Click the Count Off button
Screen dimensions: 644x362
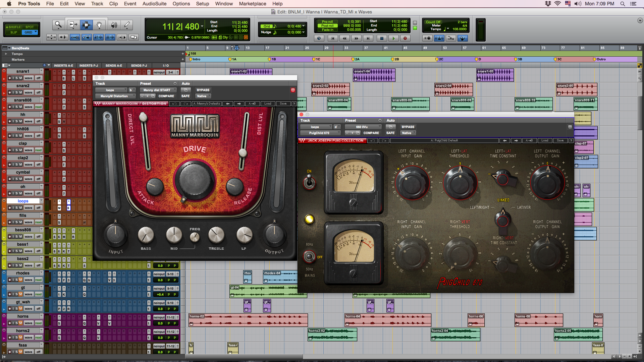tap(433, 22)
